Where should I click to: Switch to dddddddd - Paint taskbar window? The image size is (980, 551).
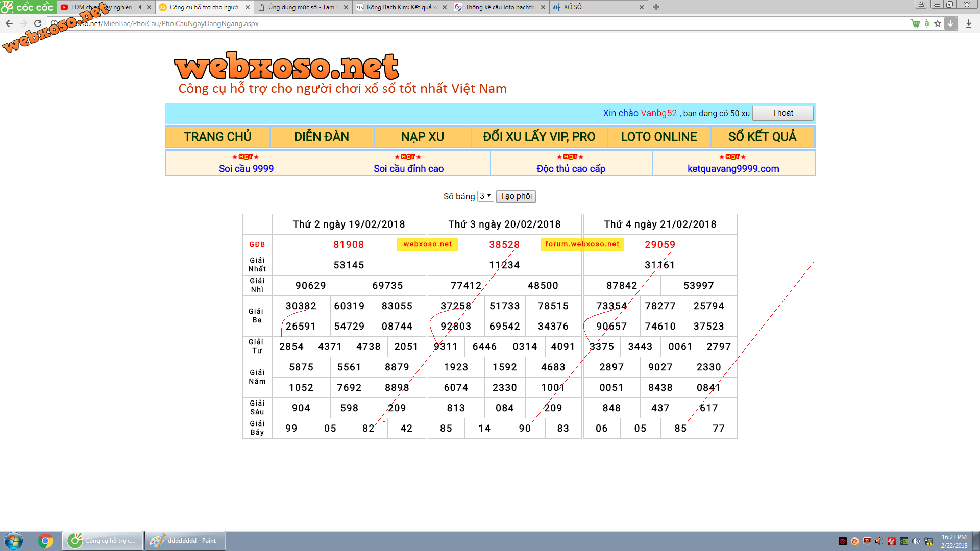coord(185,541)
